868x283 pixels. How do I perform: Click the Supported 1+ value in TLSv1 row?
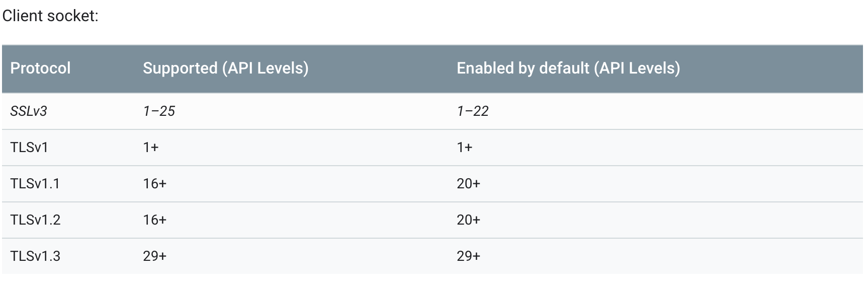coord(151,148)
